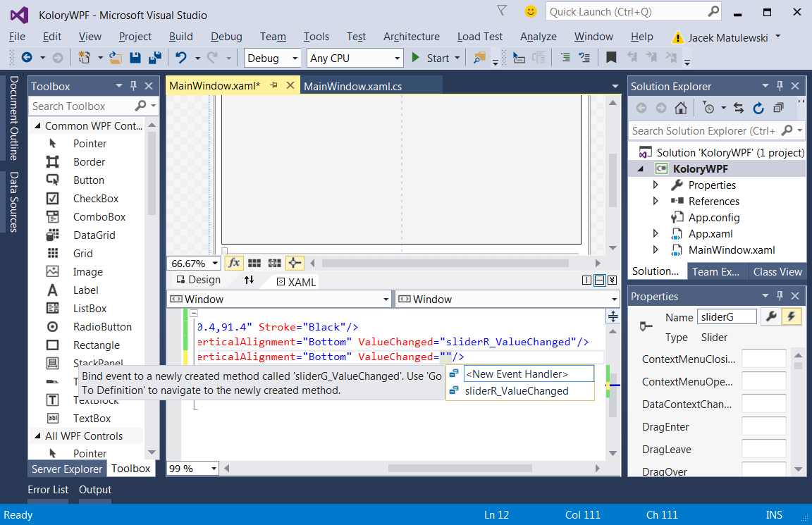Click the Home icon in Solution Explorer
This screenshot has width=812, height=525.
(681, 108)
